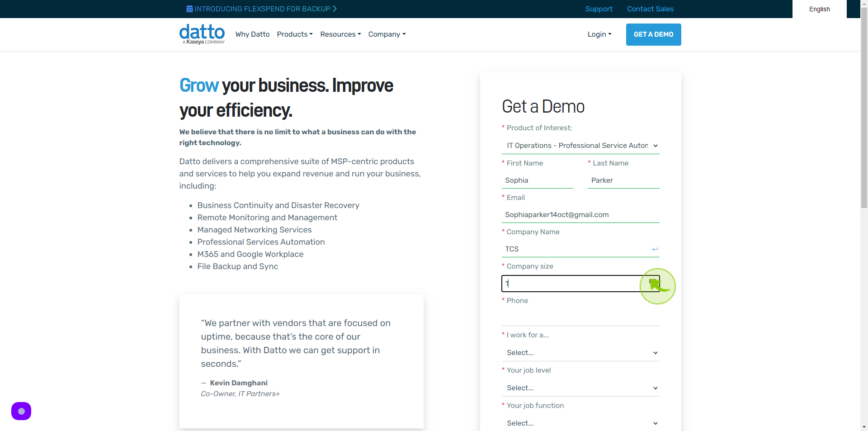Click the empty Phone input field
Image resolution: width=868 pixels, height=431 pixels.
(x=580, y=318)
